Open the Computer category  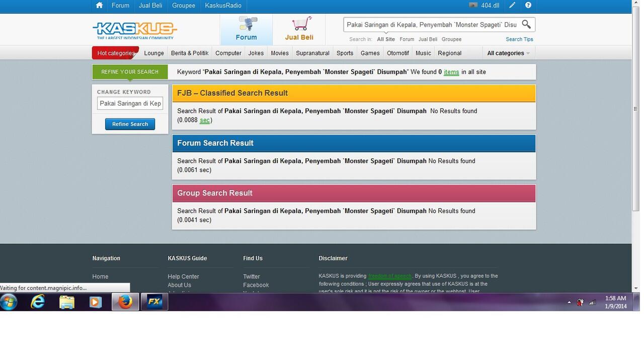pos(228,53)
